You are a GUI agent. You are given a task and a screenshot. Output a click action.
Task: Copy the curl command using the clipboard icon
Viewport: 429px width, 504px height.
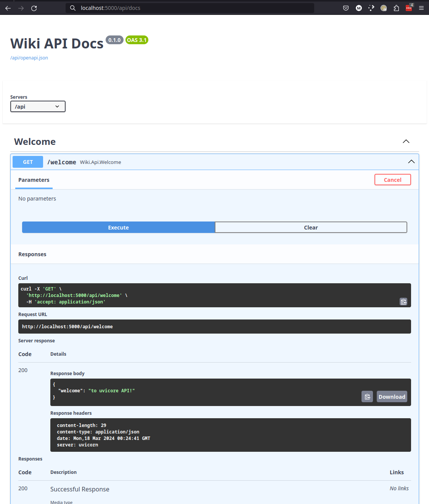403,302
